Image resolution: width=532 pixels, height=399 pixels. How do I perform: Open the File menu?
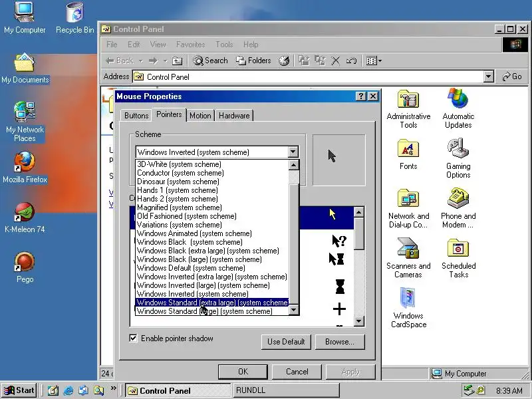(x=112, y=45)
